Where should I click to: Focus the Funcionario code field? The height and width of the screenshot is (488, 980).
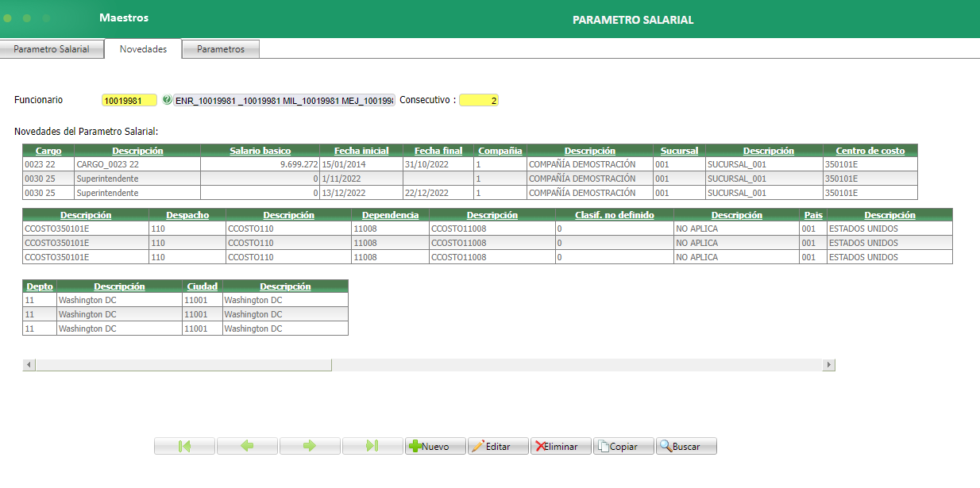tap(129, 100)
